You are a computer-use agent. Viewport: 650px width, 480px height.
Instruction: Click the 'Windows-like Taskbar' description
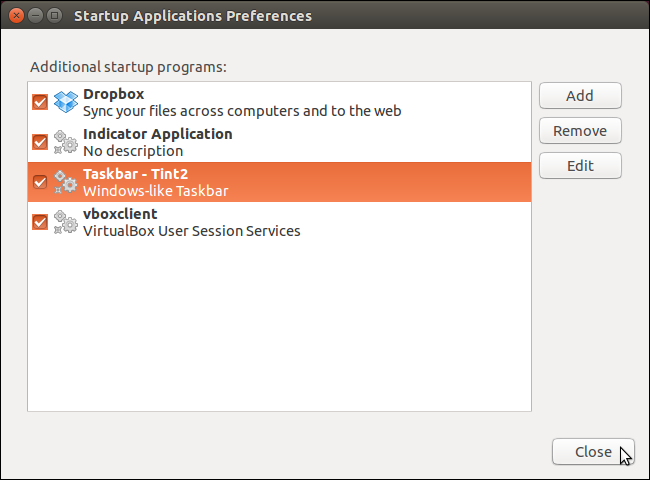155,191
